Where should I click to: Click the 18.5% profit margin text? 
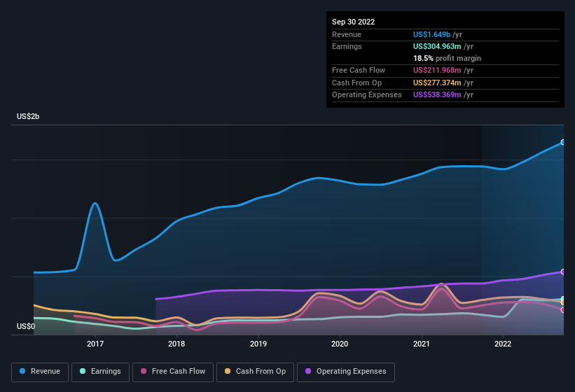pyautogui.click(x=447, y=58)
